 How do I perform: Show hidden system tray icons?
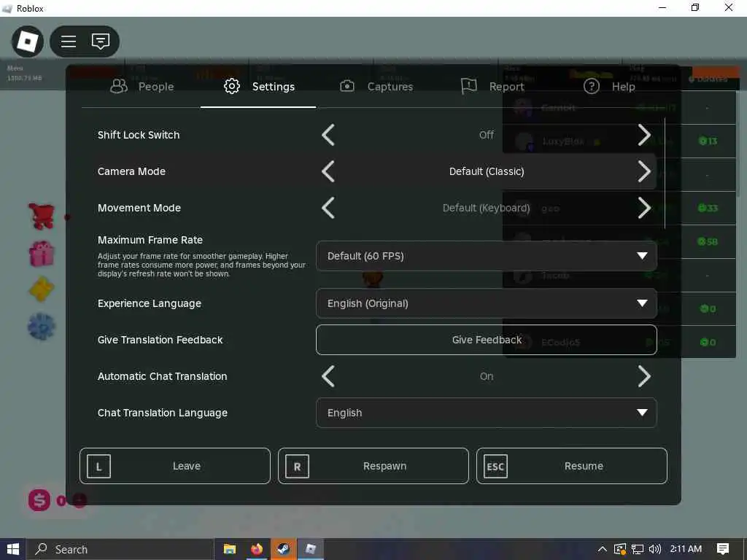pyautogui.click(x=602, y=549)
